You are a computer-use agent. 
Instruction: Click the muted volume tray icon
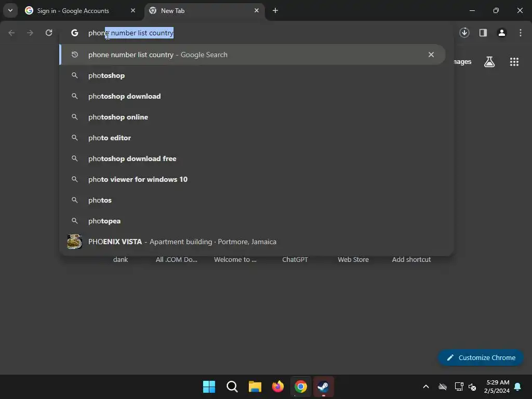click(472, 387)
